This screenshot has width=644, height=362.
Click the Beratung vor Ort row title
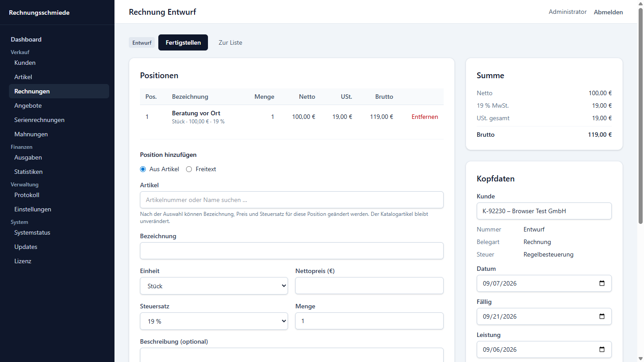pyautogui.click(x=196, y=113)
